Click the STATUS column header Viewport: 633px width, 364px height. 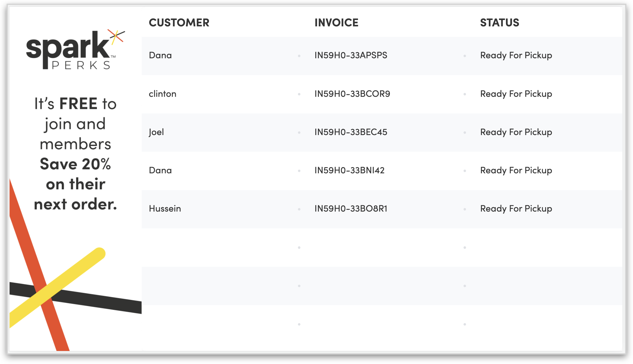499,23
